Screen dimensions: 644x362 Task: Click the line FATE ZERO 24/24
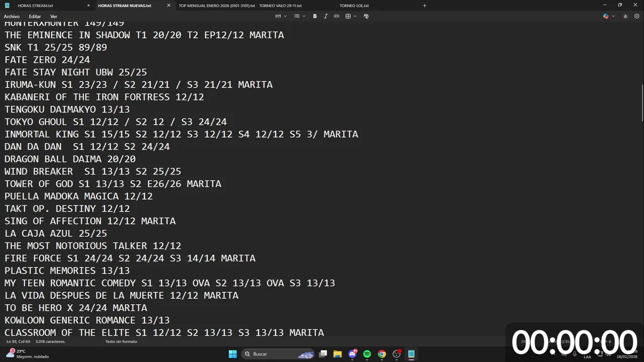pyautogui.click(x=47, y=60)
